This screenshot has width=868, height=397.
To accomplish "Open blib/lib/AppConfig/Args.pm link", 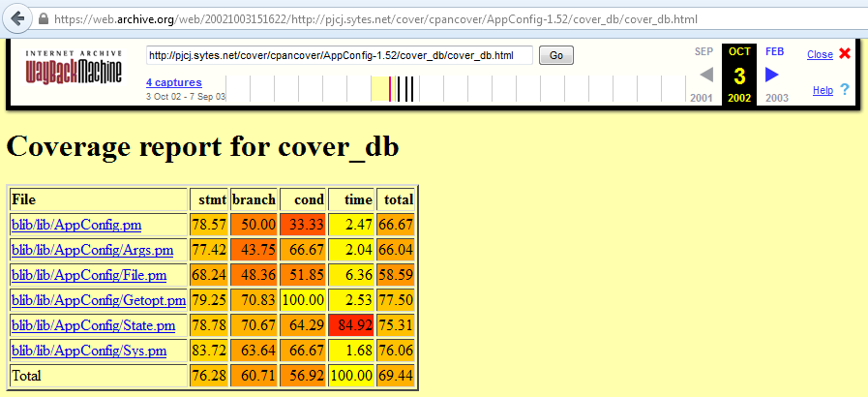I will pyautogui.click(x=92, y=250).
